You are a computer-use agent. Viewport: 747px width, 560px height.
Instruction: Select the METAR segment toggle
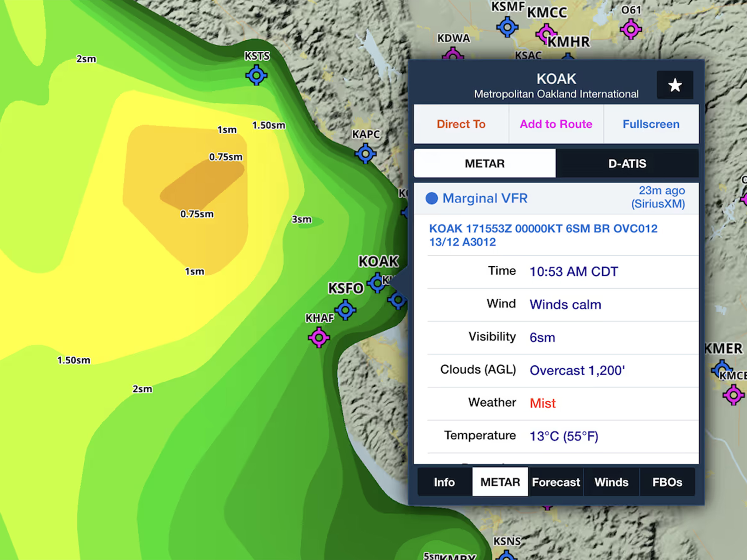[x=484, y=163]
